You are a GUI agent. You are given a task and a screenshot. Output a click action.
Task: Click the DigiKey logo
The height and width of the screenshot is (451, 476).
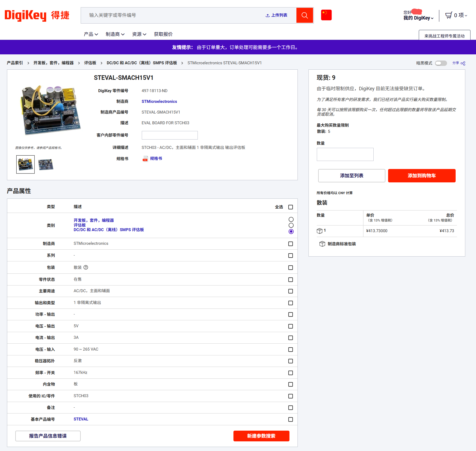(x=37, y=15)
